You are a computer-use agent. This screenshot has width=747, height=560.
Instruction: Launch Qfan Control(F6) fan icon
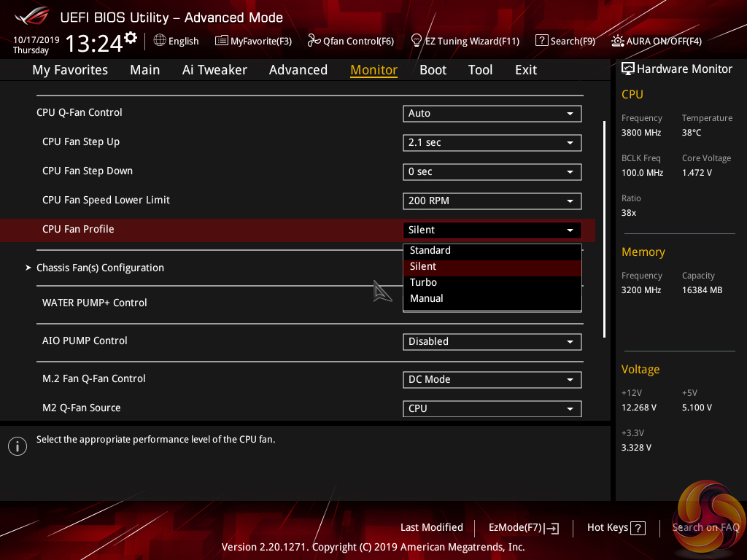(x=314, y=41)
